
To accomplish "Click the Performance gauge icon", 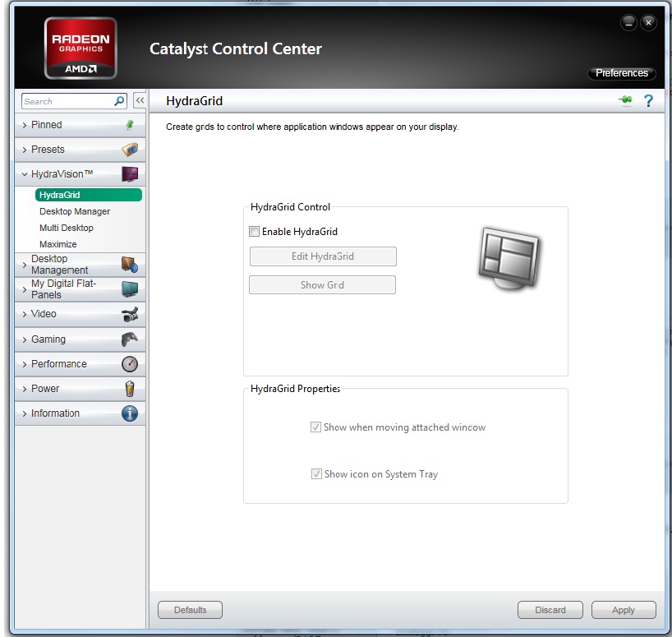I will click(x=130, y=364).
